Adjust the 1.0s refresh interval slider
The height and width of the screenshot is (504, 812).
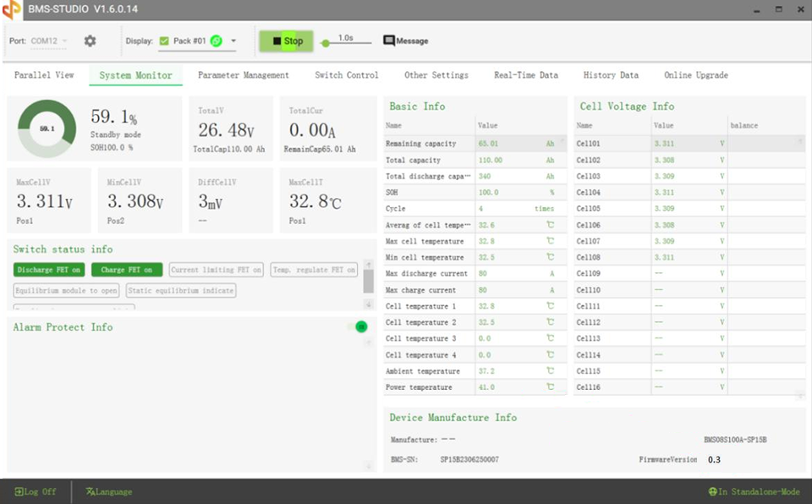(x=326, y=43)
